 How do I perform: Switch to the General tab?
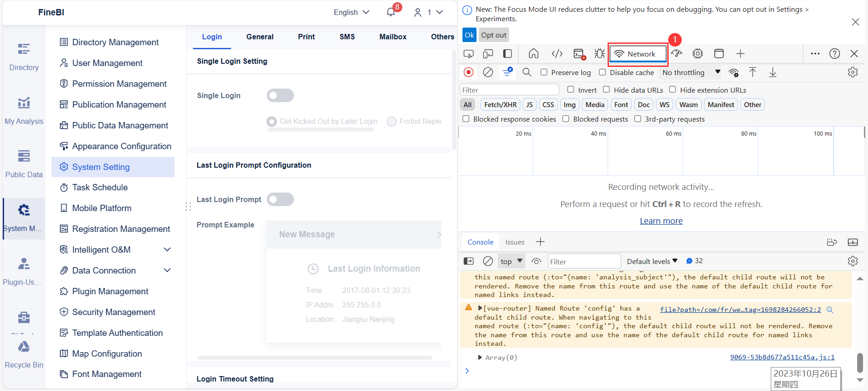pyautogui.click(x=260, y=37)
